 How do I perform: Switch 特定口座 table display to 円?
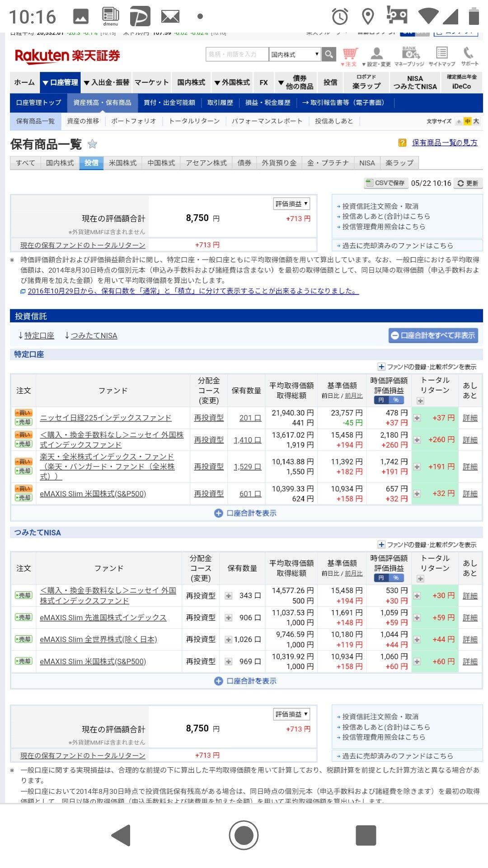(381, 400)
